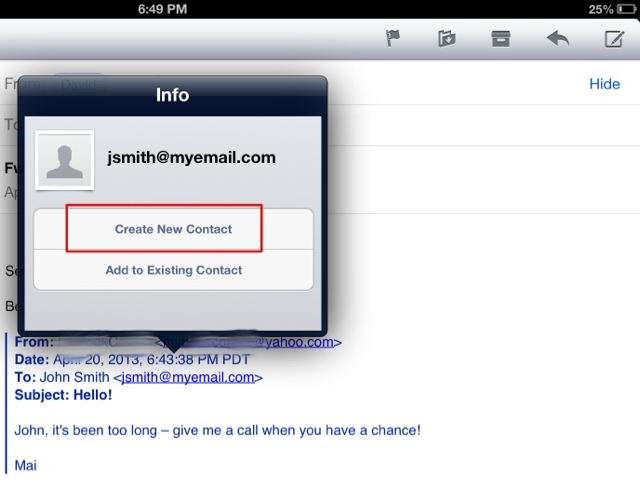640x504 pixels.
Task: Tap Hide to collapse header details
Action: coord(604,84)
